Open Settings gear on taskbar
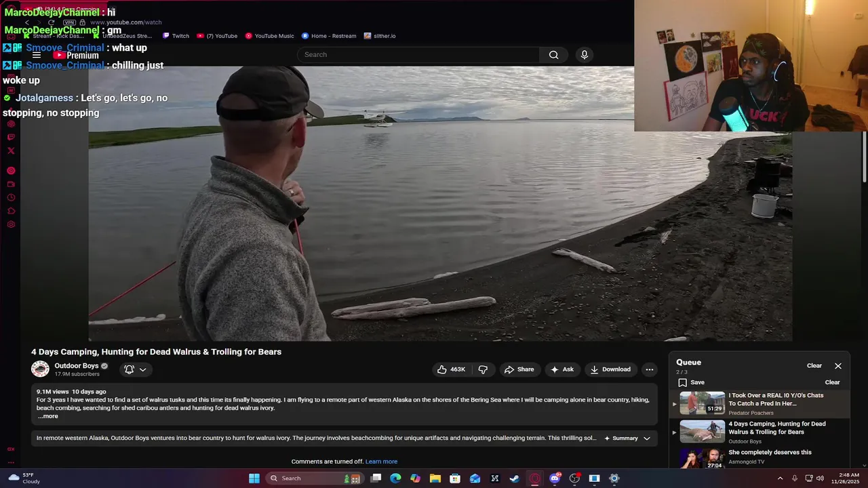Image resolution: width=868 pixels, height=488 pixels. tap(614, 479)
